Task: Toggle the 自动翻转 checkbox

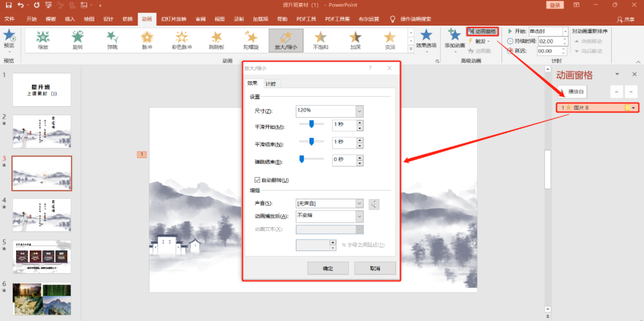Action: [x=258, y=180]
